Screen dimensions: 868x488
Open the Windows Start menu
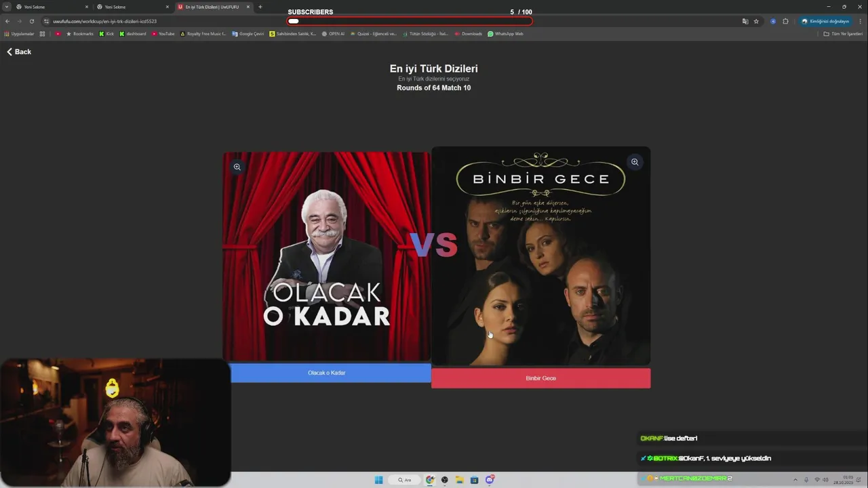pyautogui.click(x=378, y=480)
